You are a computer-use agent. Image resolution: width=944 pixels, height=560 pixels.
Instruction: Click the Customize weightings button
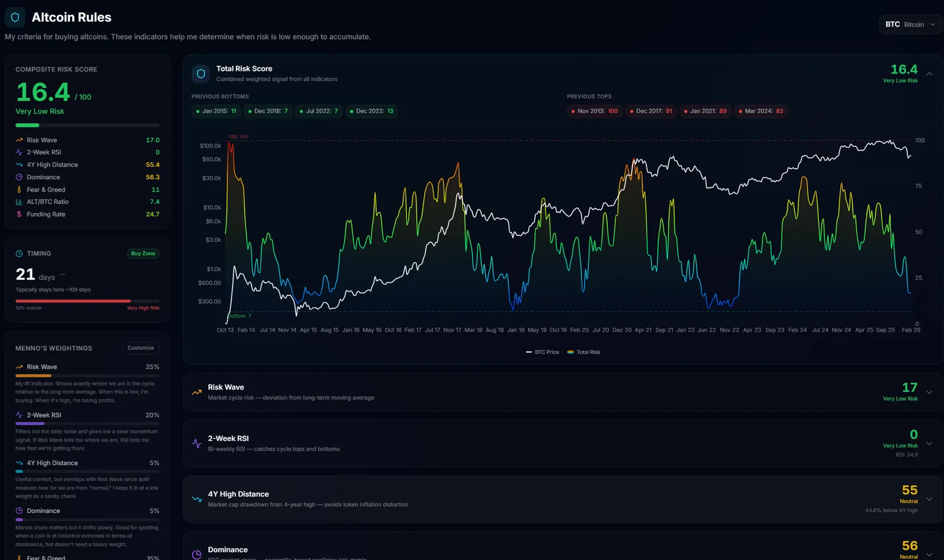141,348
